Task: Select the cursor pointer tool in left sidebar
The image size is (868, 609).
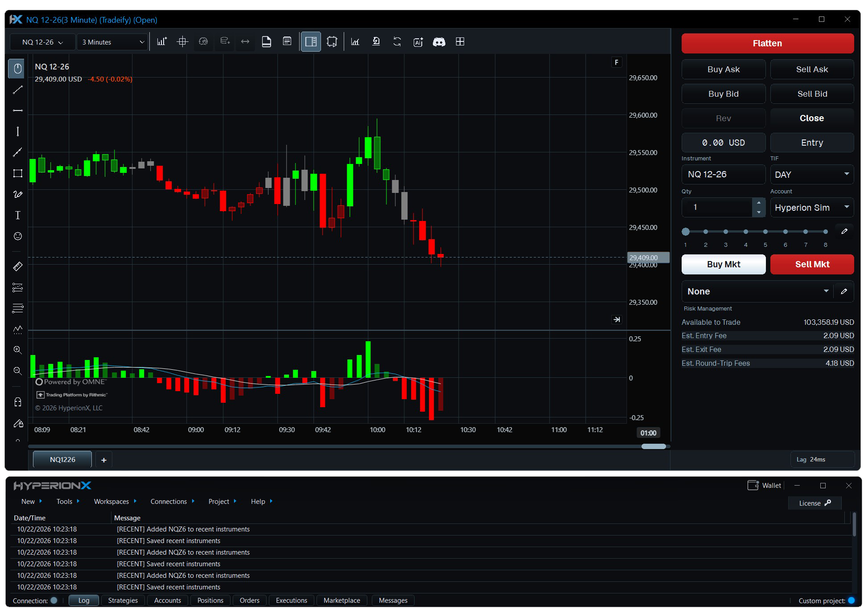Action: coord(17,69)
